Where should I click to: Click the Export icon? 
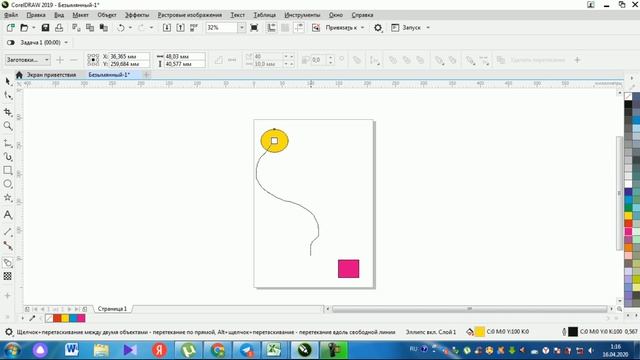(x=180, y=27)
